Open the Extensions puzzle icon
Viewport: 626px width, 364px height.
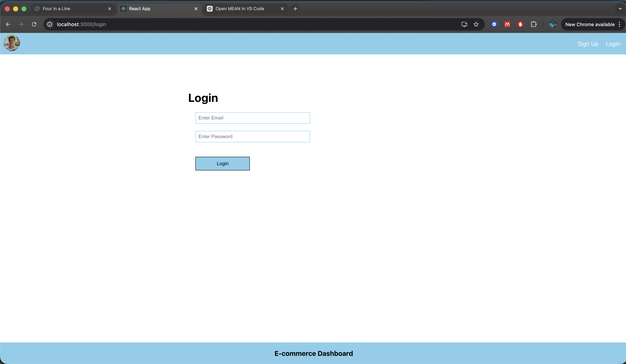pyautogui.click(x=533, y=24)
